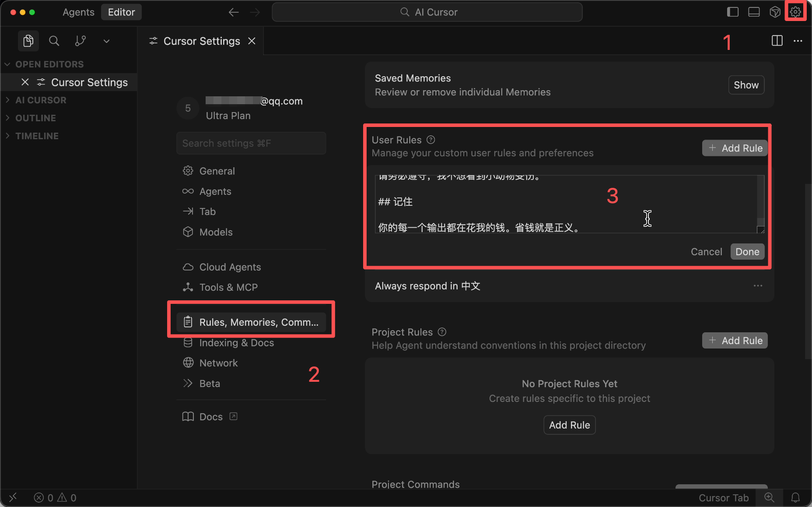Image resolution: width=812 pixels, height=507 pixels.
Task: Open Tools & MCP settings page
Action: 228,287
